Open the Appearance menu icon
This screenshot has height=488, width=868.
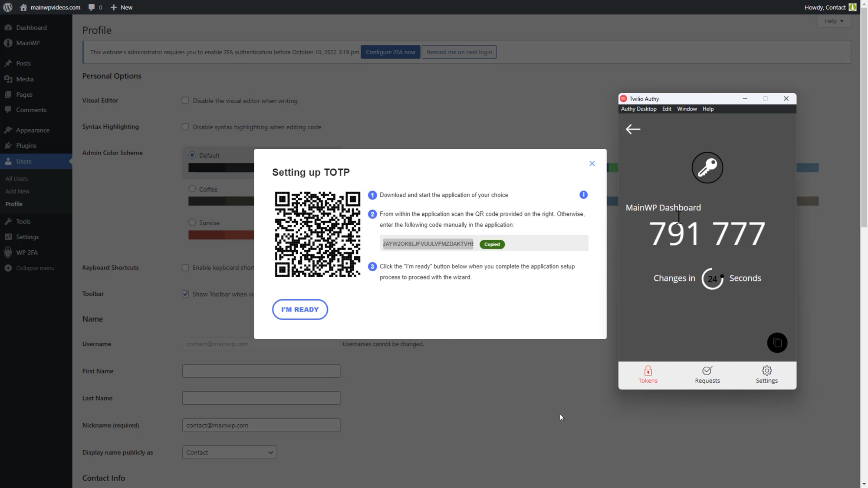pyautogui.click(x=9, y=130)
